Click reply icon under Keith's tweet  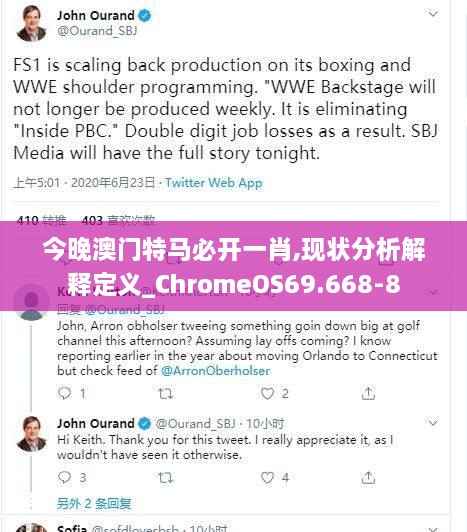point(64,393)
